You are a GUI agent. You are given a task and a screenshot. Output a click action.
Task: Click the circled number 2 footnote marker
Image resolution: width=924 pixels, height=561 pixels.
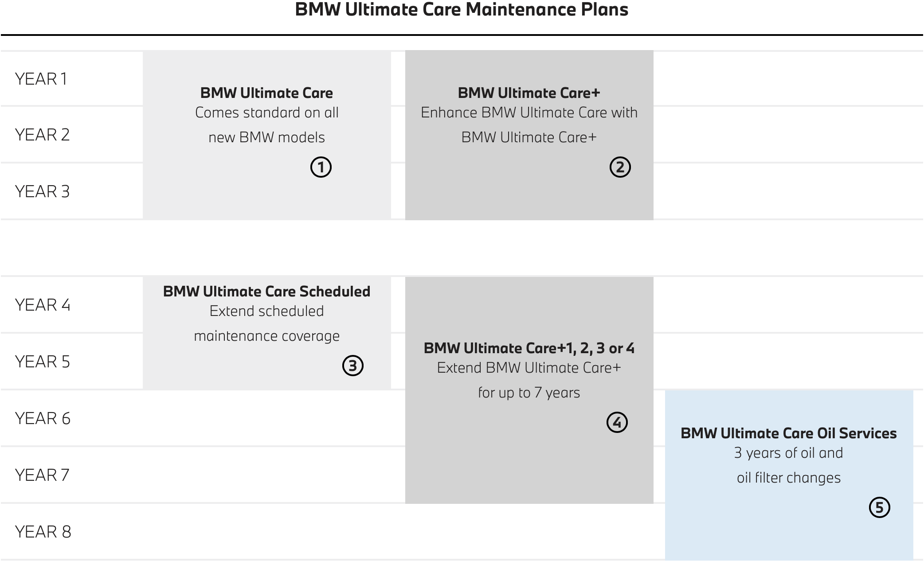click(620, 167)
